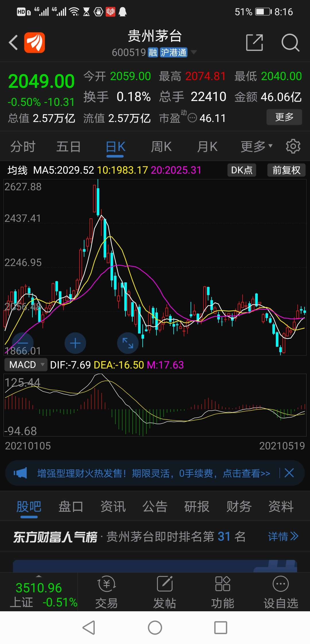
Task: Open 详情 popularity ranking details
Action: (283, 536)
